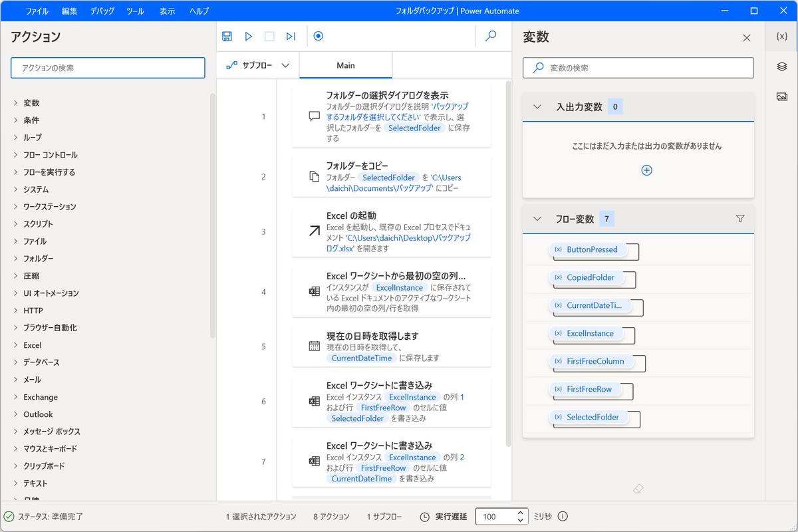Open the images sidebar icon
The width and height of the screenshot is (798, 532).
click(x=782, y=96)
